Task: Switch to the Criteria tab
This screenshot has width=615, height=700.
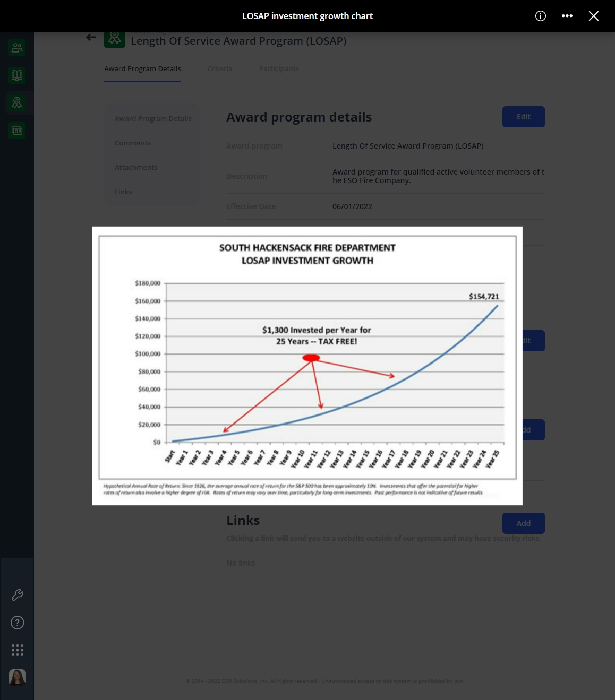Action: coord(220,69)
